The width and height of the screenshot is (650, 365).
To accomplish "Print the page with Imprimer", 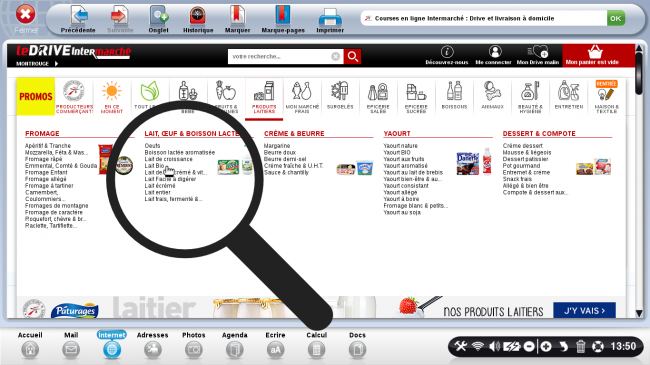I will pyautogui.click(x=330, y=19).
